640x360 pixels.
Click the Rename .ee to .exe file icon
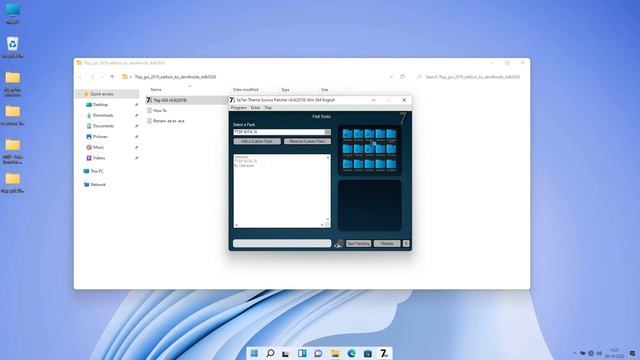coord(149,121)
